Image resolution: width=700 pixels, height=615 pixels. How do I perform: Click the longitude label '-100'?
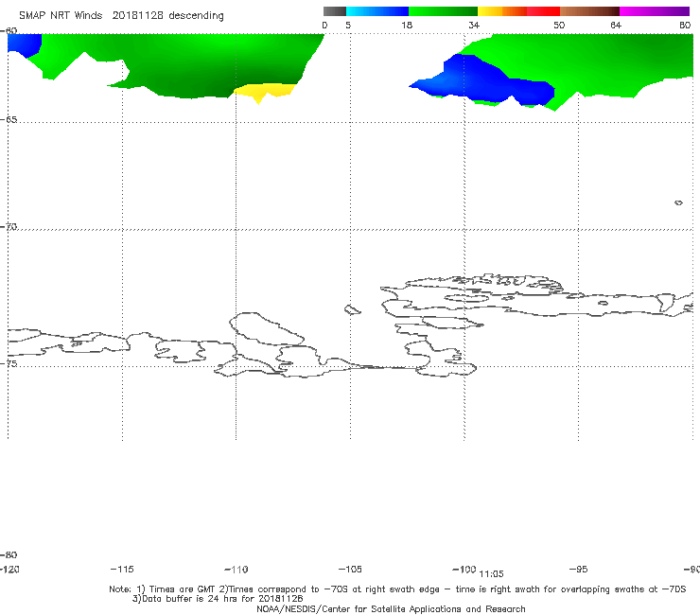click(x=464, y=569)
